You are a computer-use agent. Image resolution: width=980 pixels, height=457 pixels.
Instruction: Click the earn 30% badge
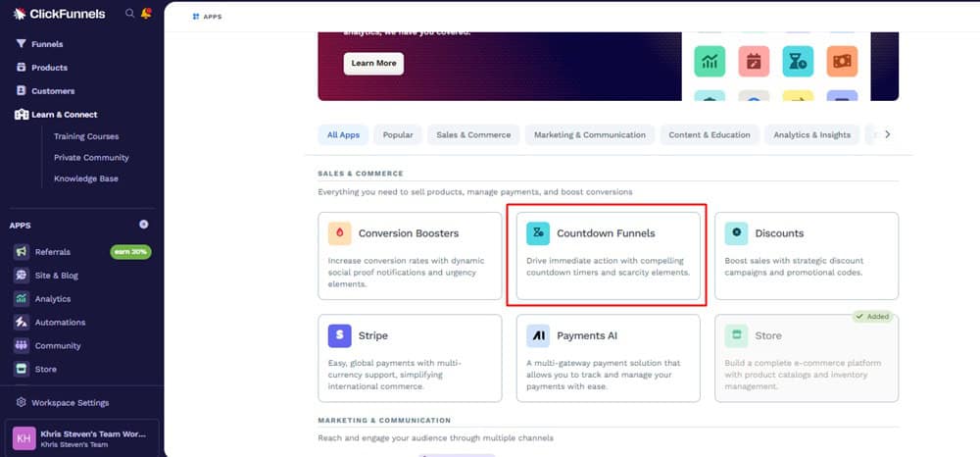coord(130,252)
